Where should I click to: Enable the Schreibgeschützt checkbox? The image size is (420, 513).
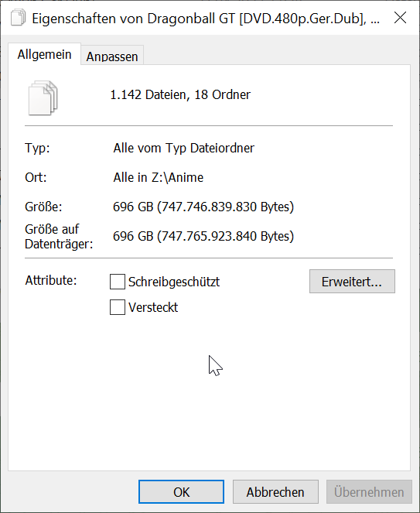click(x=118, y=282)
